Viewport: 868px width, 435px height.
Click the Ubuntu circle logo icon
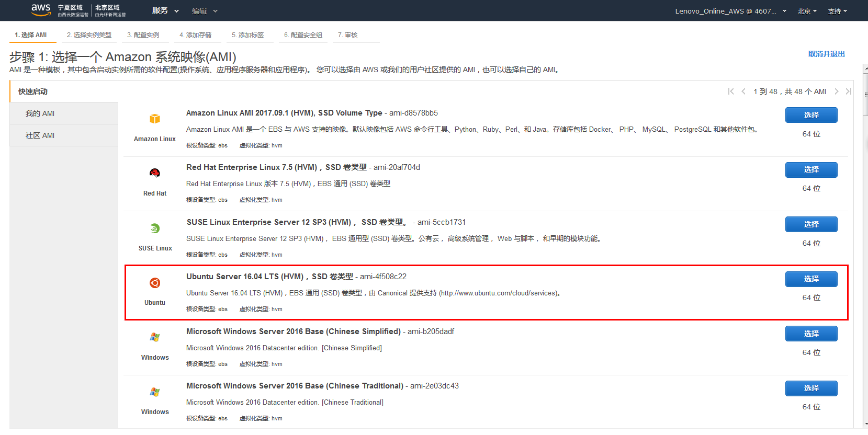tap(155, 283)
